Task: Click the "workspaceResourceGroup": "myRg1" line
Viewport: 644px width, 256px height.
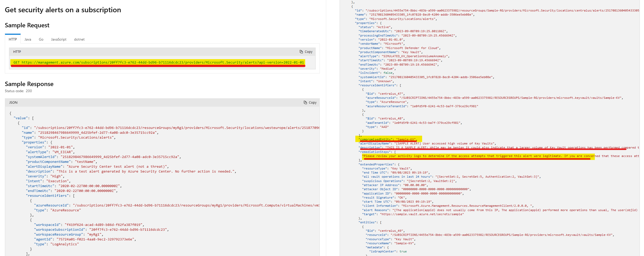Action: [69, 234]
